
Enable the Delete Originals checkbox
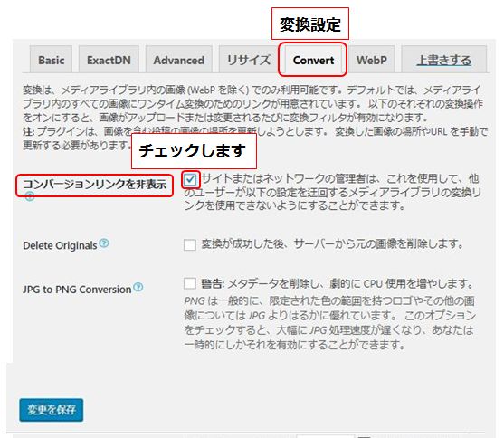190,244
